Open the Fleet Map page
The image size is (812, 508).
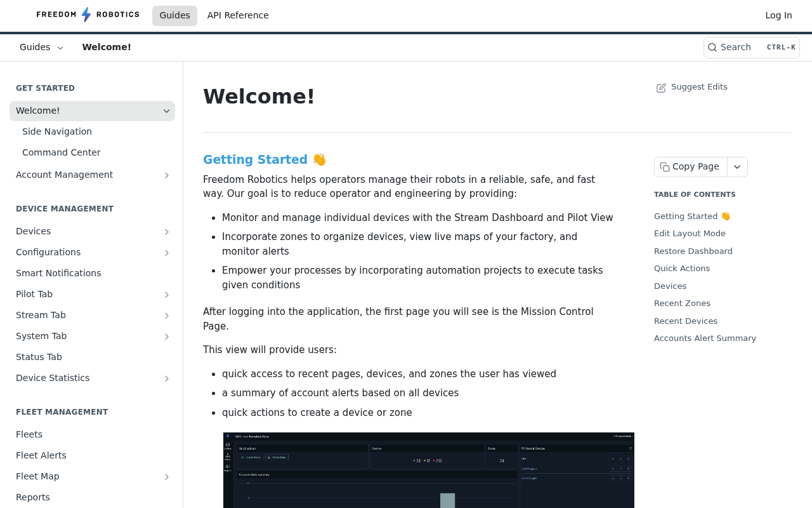coord(37,477)
